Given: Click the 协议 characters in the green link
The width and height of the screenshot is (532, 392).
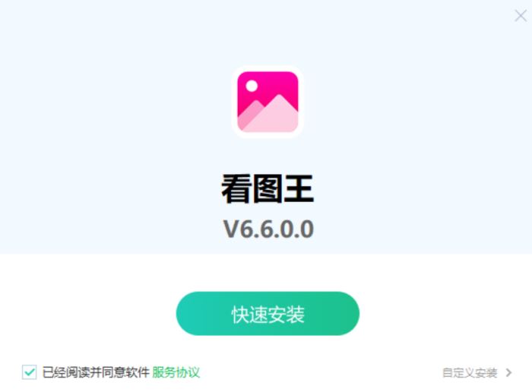Looking at the screenshot, I should [x=188, y=372].
